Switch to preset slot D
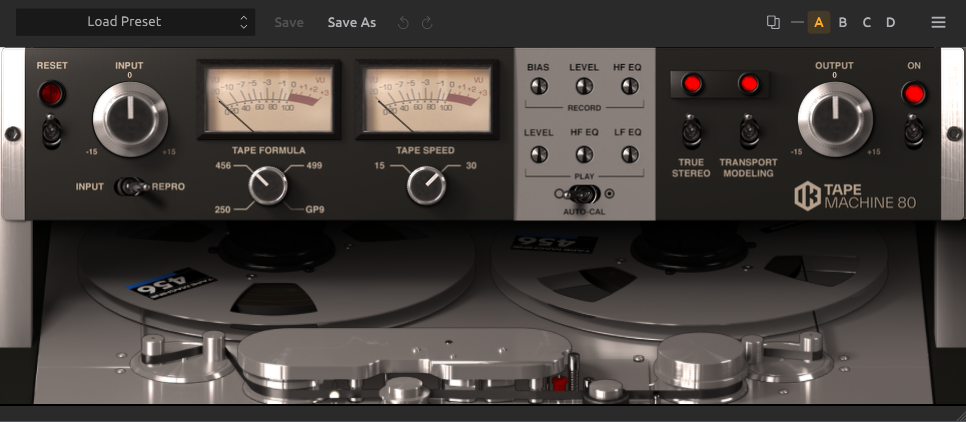This screenshot has width=966, height=422. click(x=890, y=22)
